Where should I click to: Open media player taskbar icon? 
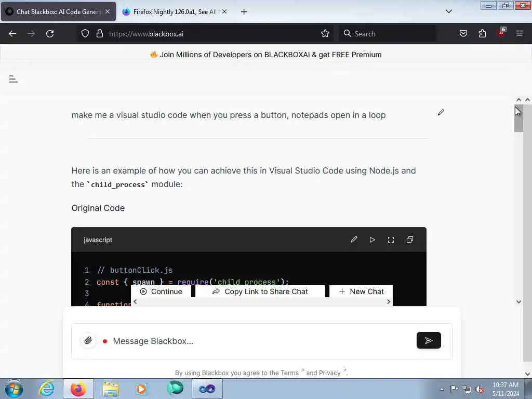(x=141, y=389)
